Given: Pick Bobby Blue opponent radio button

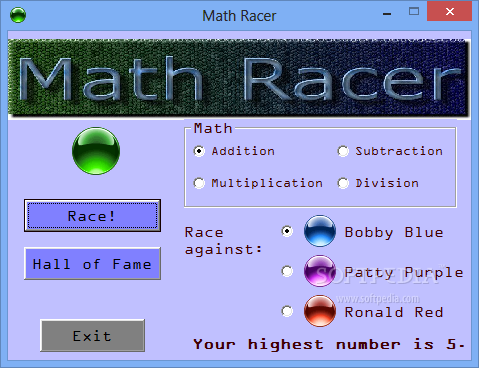Looking at the screenshot, I should tap(287, 231).
